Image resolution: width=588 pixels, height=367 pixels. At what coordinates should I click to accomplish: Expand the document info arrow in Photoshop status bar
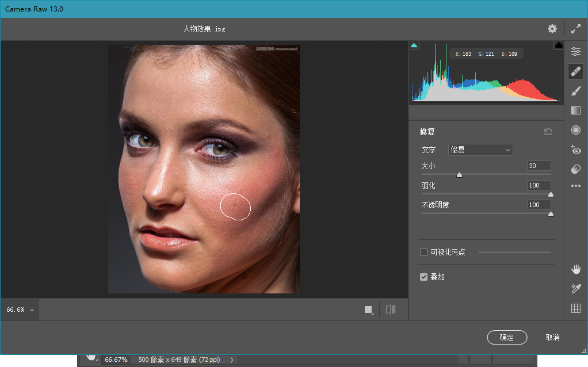pyautogui.click(x=232, y=360)
